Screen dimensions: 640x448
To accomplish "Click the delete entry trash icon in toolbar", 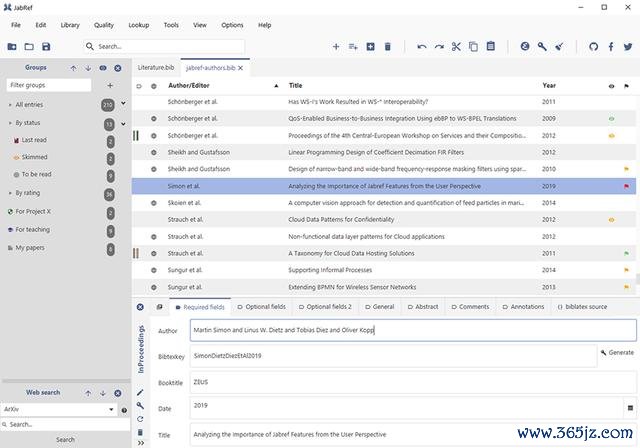I will click(x=388, y=46).
